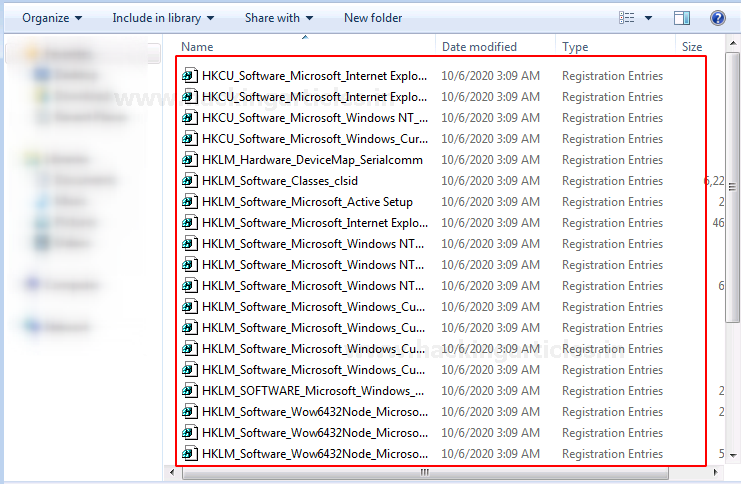This screenshot has height=484, width=741.
Task: Select file name HKLM_Hardware_DeviceMap_Serialcomm
Action: point(312,160)
